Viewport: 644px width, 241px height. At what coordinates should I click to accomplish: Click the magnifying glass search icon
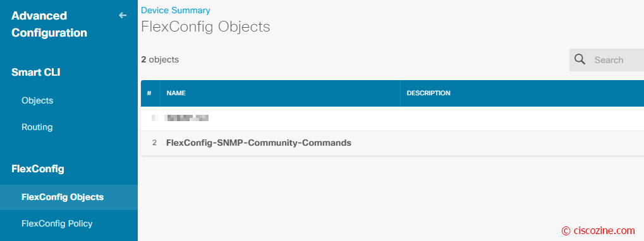pos(580,59)
